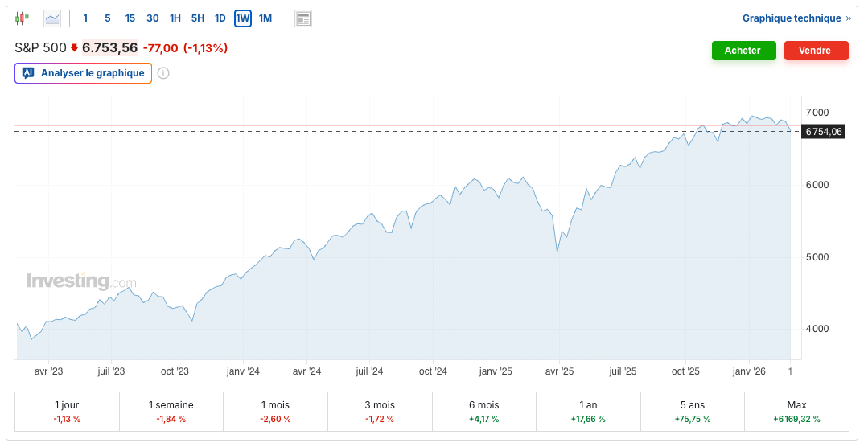Select the 1M interval
Viewport: 868px width, 447px height.
pos(265,18)
